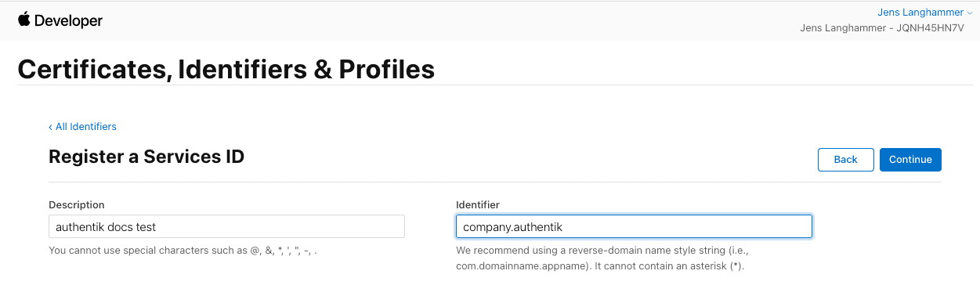The image size is (980, 307).
Task: Focus the Description input with authentik docs test
Action: coord(226,226)
